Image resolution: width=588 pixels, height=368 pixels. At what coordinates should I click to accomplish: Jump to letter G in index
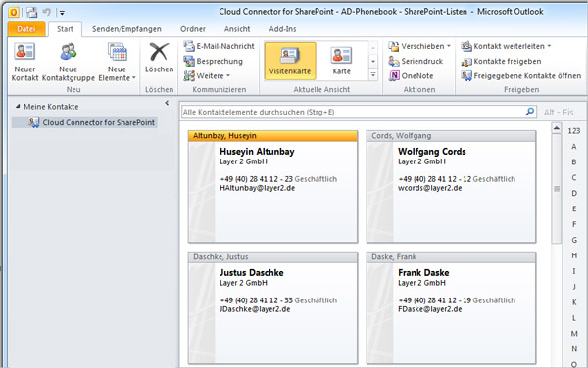(x=574, y=240)
